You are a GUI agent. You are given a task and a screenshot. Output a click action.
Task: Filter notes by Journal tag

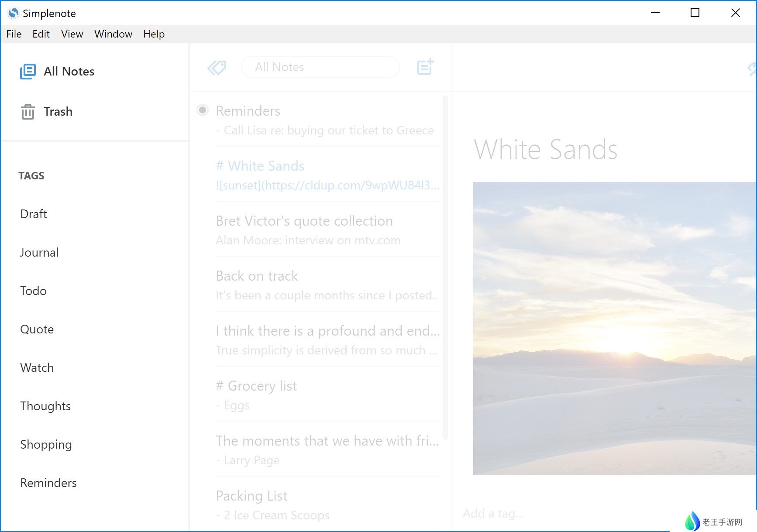(x=39, y=252)
